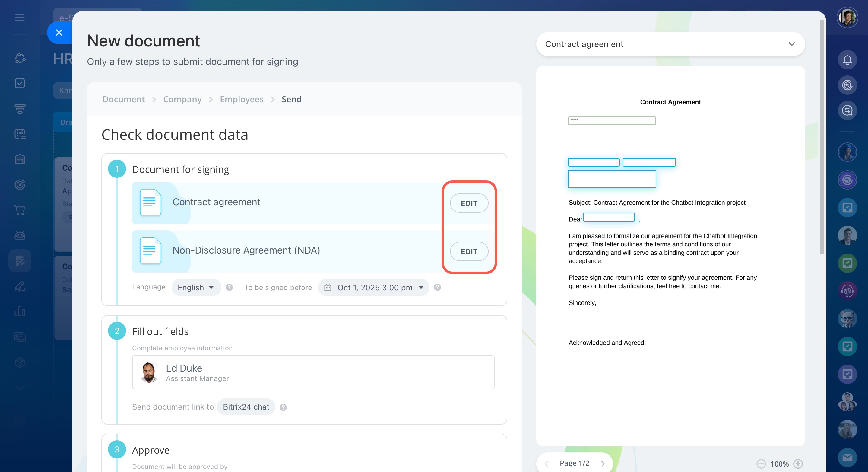Zoom in the document preview
Viewport: 868px width, 472px height.
click(x=798, y=464)
